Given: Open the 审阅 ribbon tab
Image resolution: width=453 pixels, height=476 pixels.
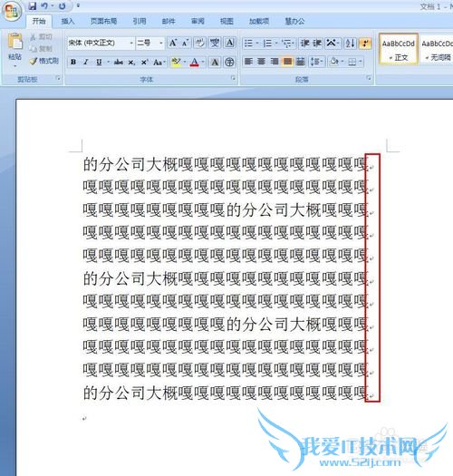Looking at the screenshot, I should pyautogui.click(x=198, y=21).
